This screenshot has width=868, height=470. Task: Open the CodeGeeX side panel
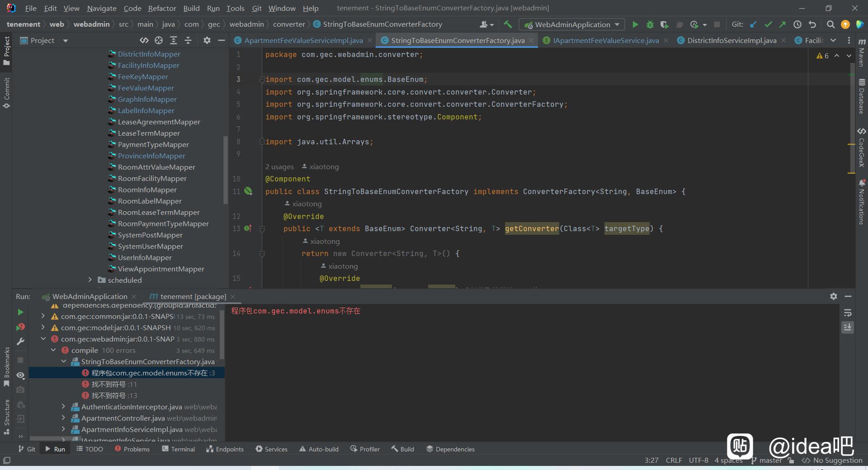pos(862,148)
